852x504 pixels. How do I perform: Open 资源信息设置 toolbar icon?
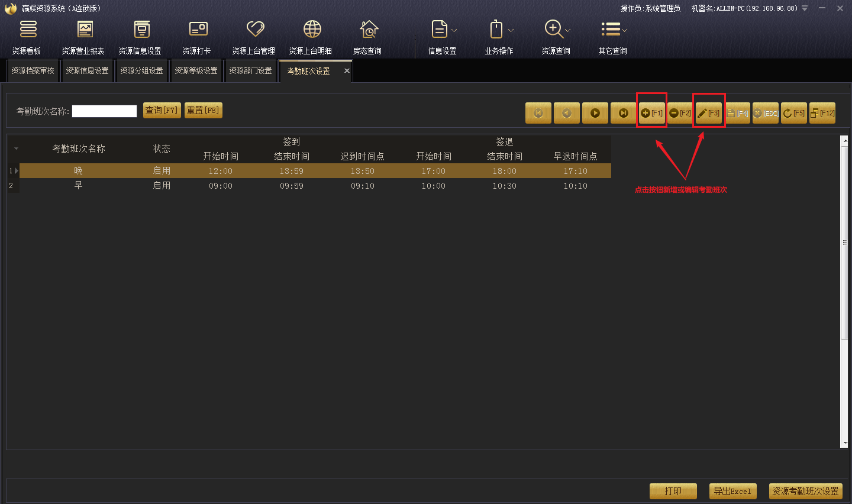click(x=140, y=37)
